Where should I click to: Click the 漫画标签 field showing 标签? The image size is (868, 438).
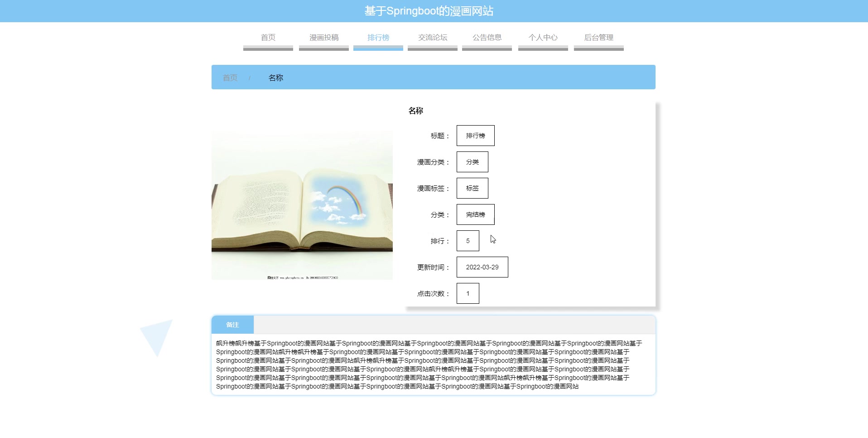(472, 188)
